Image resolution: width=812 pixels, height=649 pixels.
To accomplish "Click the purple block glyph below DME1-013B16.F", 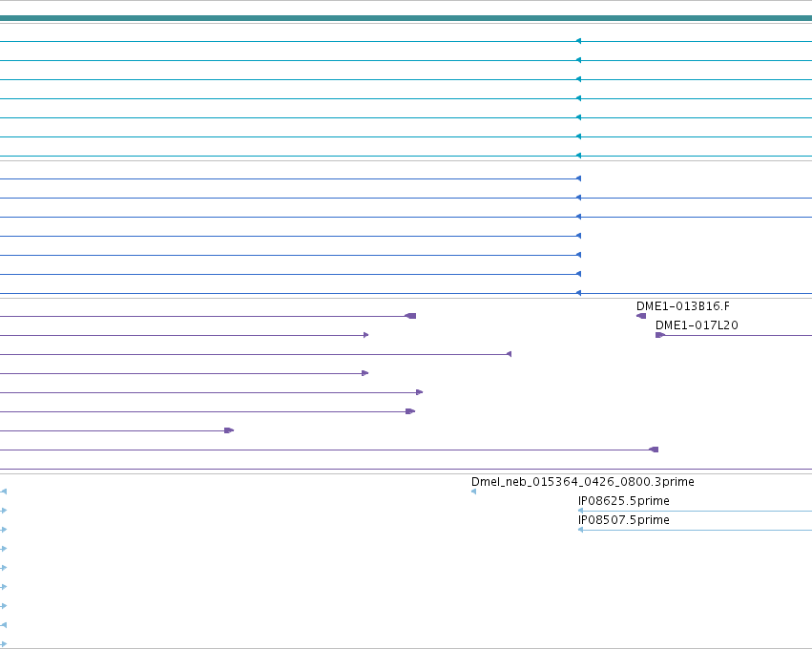I will click(x=641, y=316).
